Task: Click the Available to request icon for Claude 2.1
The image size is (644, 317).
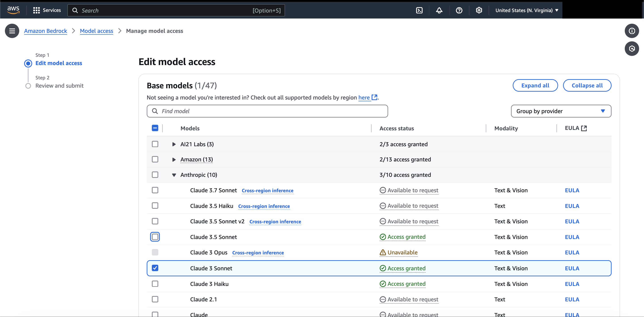Action: [383, 299]
